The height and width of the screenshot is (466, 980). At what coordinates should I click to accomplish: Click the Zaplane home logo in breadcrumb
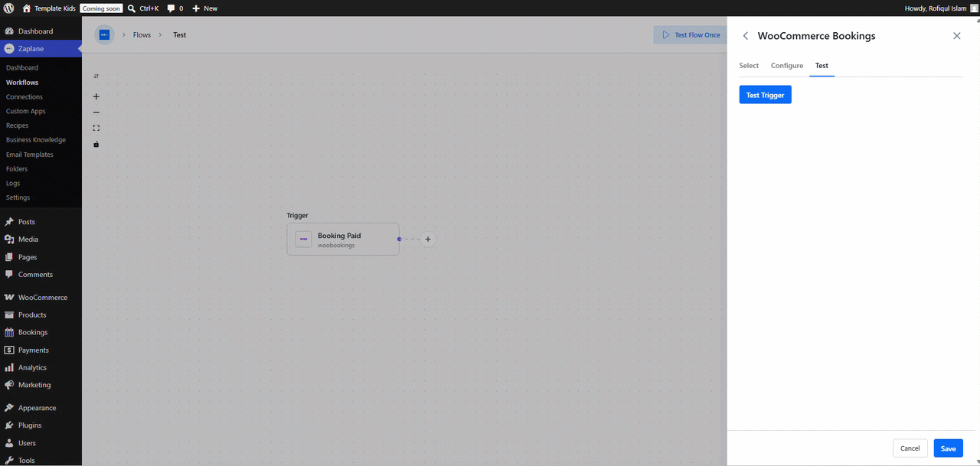(104, 34)
